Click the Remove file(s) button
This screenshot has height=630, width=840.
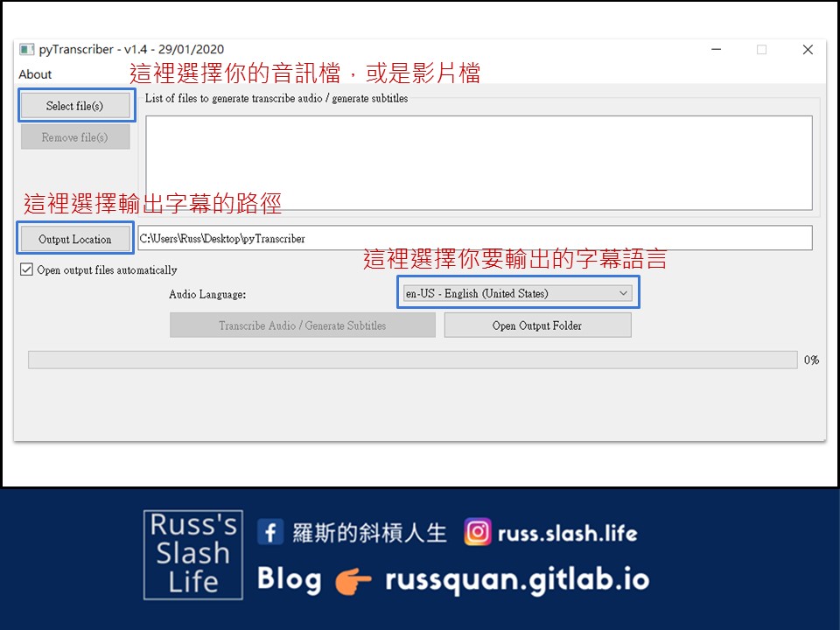[75, 137]
